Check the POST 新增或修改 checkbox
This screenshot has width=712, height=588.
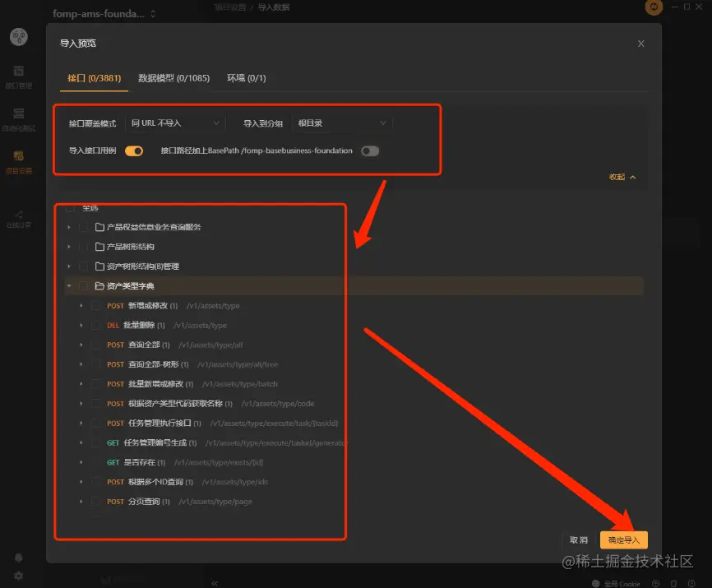(96, 306)
